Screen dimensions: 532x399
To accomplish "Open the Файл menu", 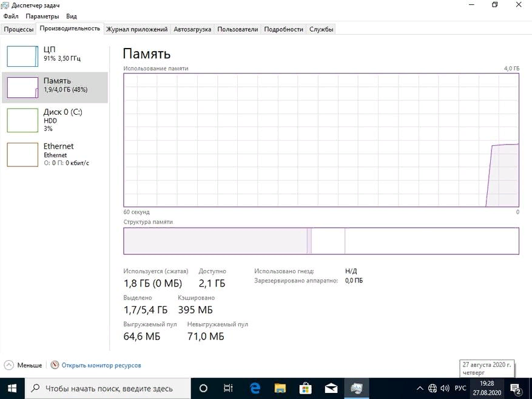I will point(11,16).
